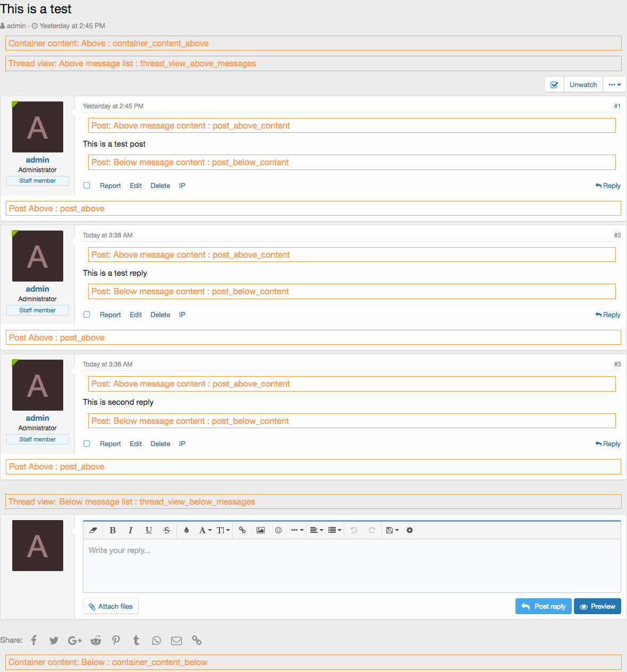Check the selection box for post #3
The width and height of the screenshot is (627, 672).
tap(87, 444)
